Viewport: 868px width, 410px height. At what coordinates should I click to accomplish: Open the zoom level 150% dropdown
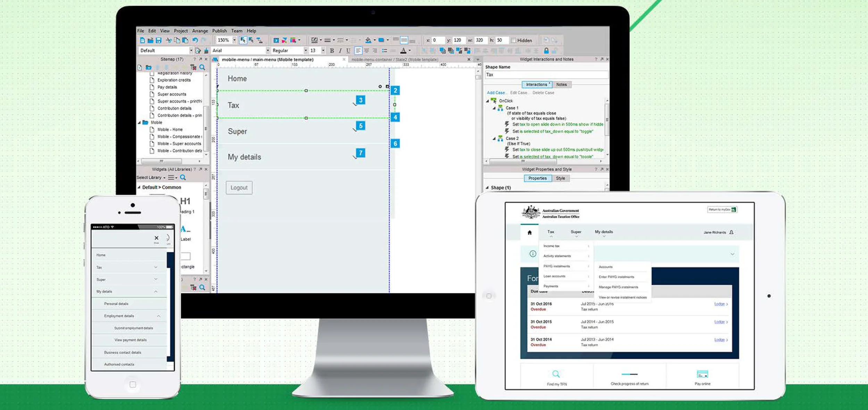point(234,40)
